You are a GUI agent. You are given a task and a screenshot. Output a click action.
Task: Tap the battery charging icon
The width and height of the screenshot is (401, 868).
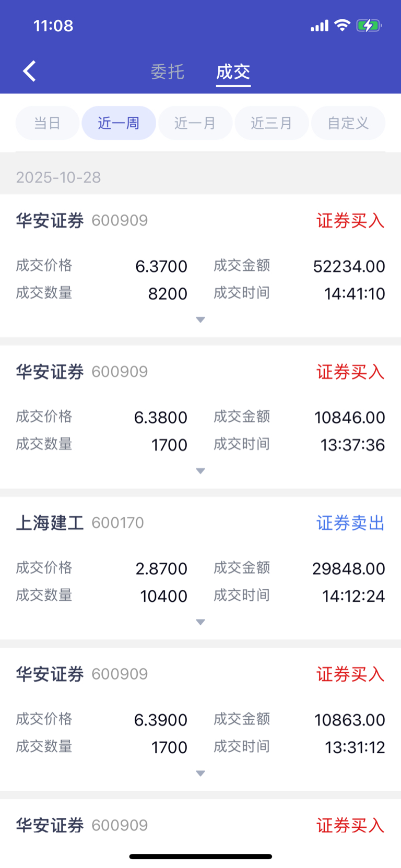(369, 25)
